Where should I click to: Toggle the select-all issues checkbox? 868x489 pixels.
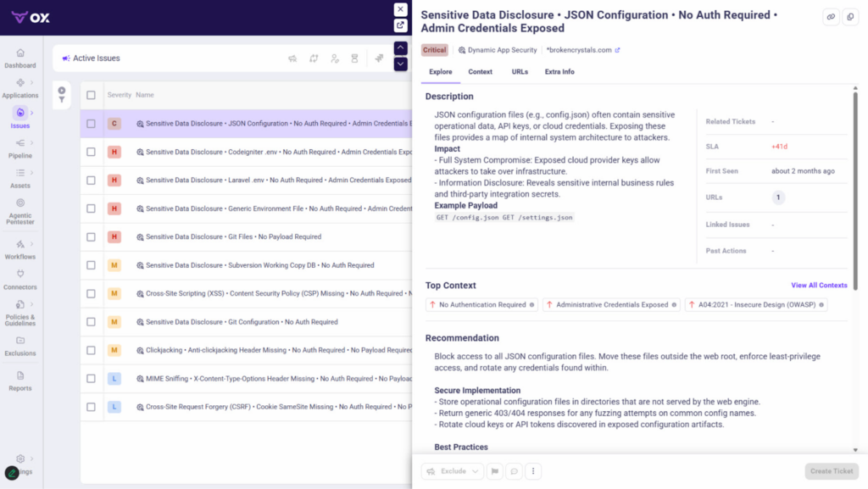(x=91, y=95)
